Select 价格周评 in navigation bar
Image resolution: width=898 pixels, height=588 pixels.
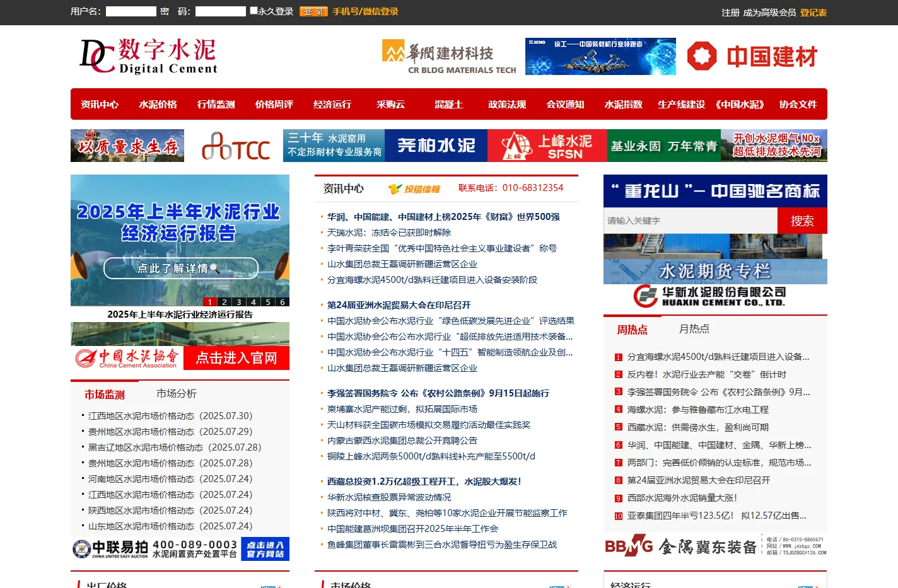tap(274, 104)
